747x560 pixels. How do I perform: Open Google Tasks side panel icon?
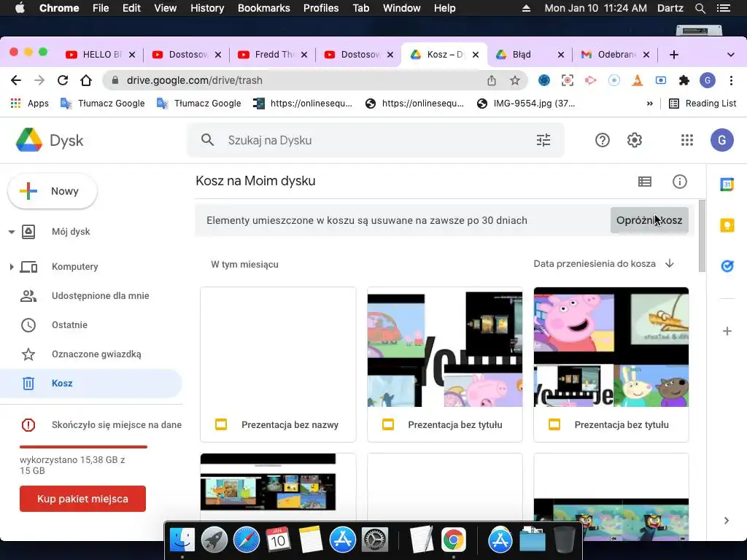pyautogui.click(x=727, y=265)
